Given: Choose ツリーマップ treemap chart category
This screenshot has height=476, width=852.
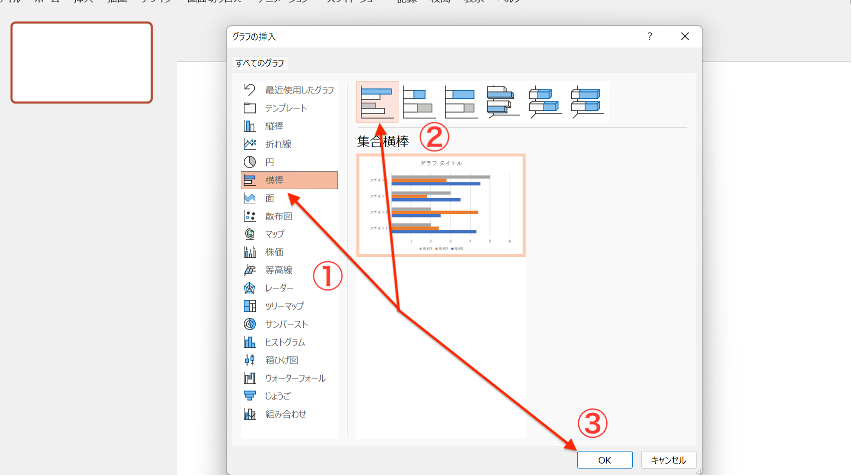Looking at the screenshot, I should [289, 306].
